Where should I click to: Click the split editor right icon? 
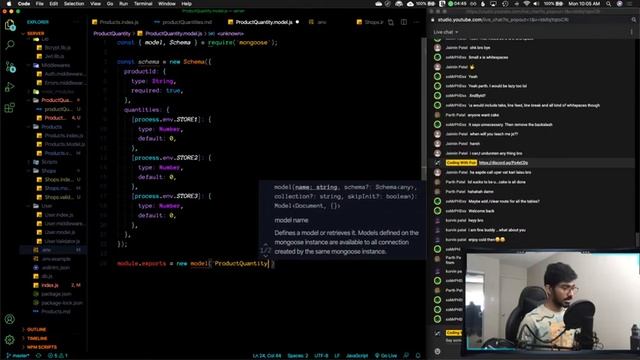404,22
